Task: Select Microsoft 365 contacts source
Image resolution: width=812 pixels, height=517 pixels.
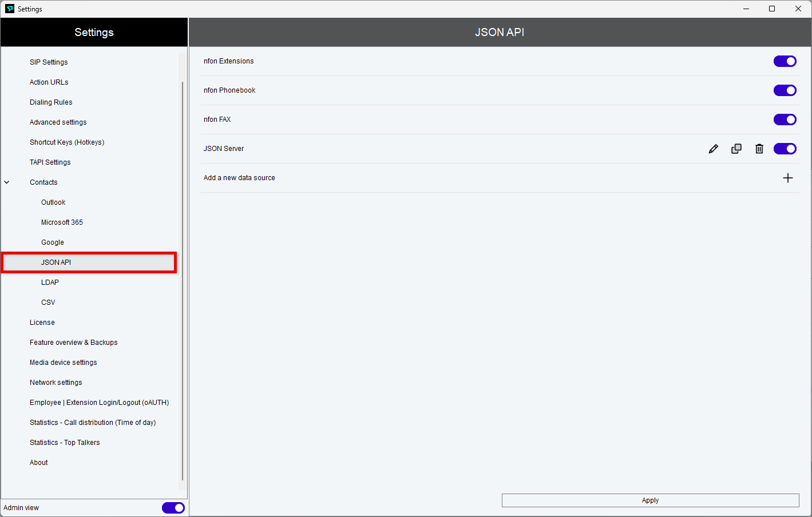Action: coord(62,222)
